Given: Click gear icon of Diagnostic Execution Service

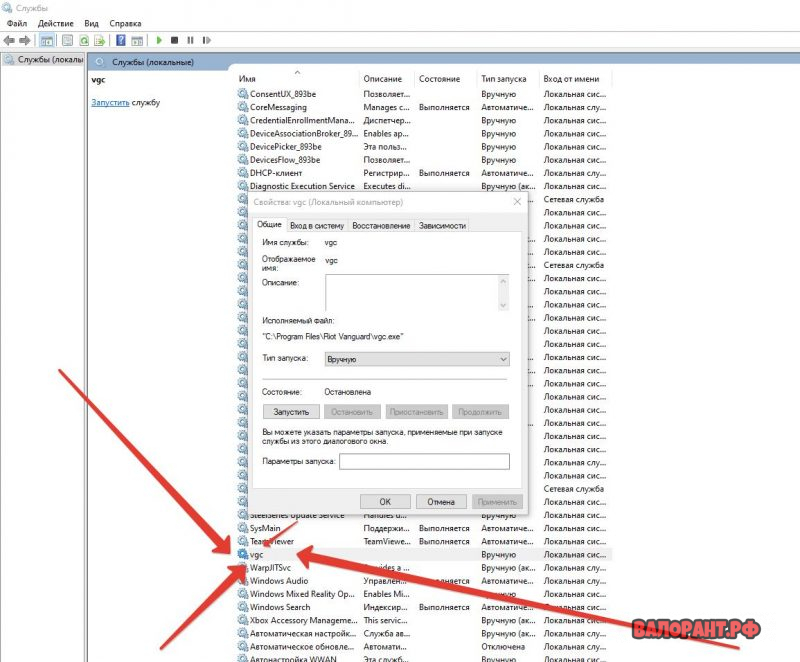Looking at the screenshot, I should click(243, 186).
